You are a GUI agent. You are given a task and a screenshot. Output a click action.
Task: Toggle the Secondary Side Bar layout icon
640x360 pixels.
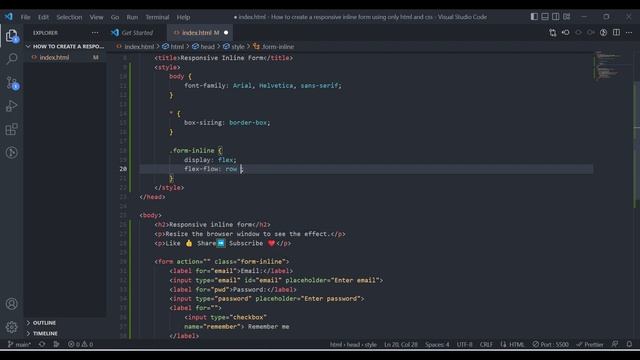[556, 17]
